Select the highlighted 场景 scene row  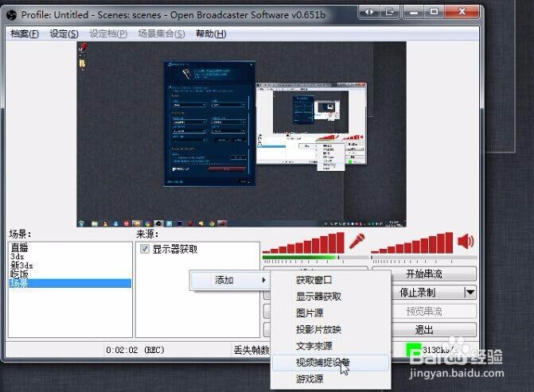(70, 283)
